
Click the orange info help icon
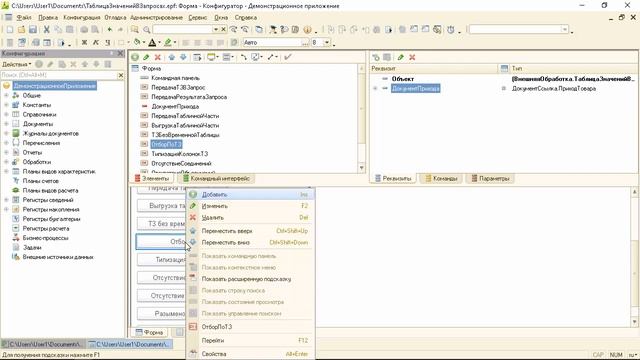(307, 29)
